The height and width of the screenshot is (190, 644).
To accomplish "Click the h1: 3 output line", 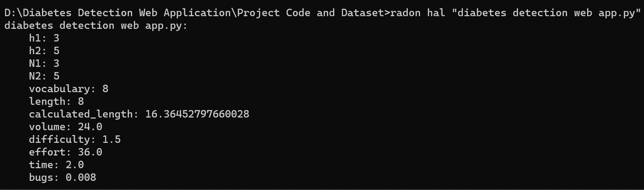I will pyautogui.click(x=44, y=38).
